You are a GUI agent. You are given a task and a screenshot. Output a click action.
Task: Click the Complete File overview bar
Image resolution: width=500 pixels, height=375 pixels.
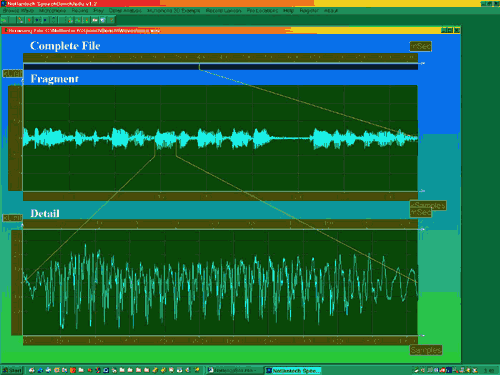(220, 67)
